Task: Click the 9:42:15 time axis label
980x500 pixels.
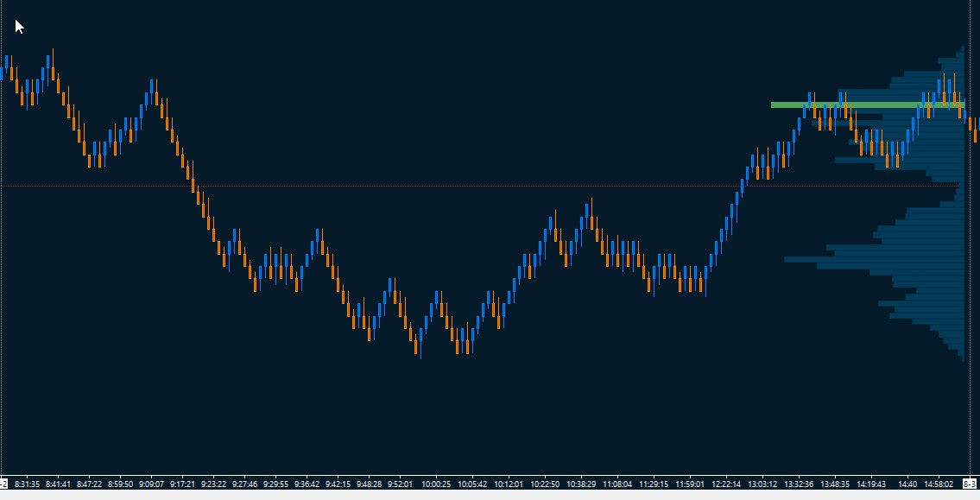Action: [338, 484]
